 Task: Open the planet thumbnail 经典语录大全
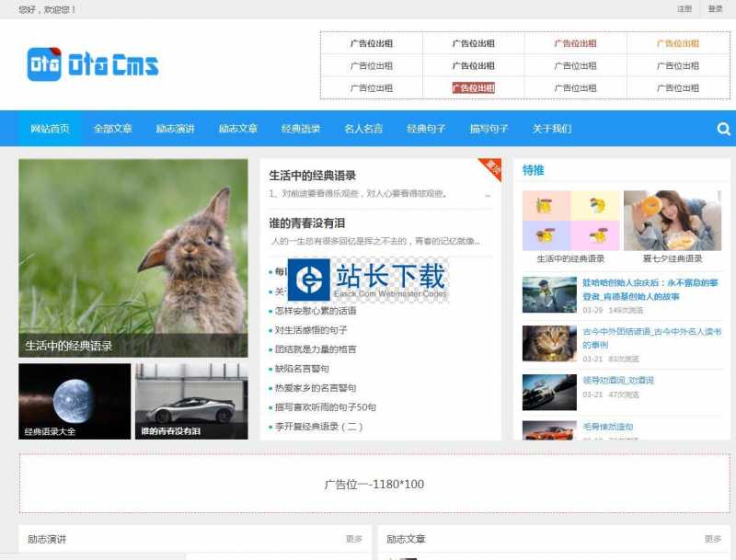(75, 400)
